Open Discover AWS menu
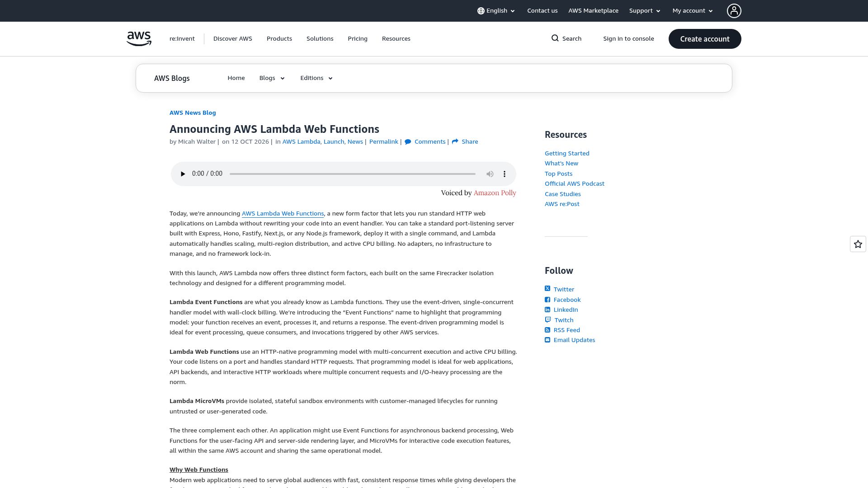This screenshot has height=488, width=868. (233, 39)
